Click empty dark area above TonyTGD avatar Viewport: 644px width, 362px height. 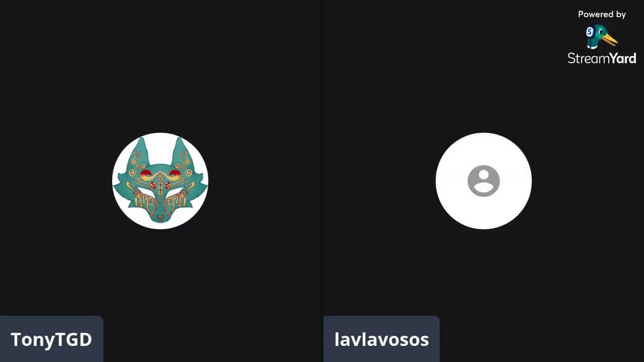click(x=160, y=65)
